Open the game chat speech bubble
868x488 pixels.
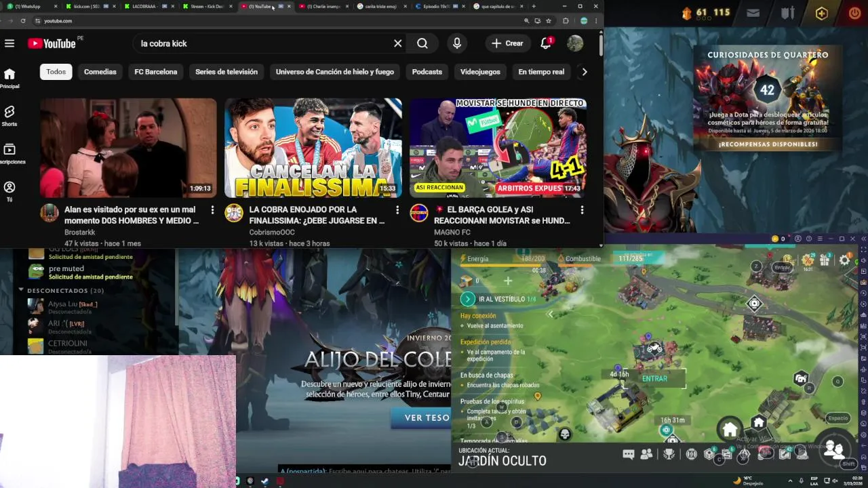629,455
